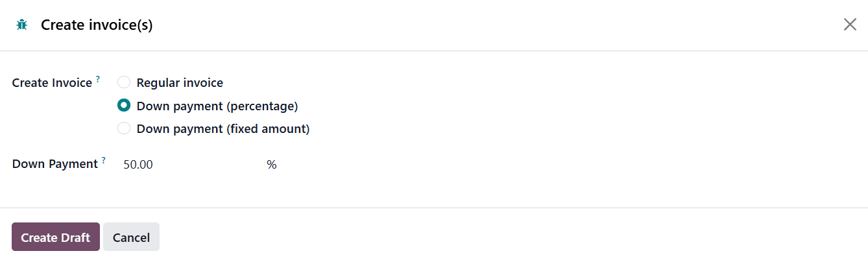Click the "Create invoice(s)" dialog title
Viewport: 868px width, 262px height.
(97, 25)
